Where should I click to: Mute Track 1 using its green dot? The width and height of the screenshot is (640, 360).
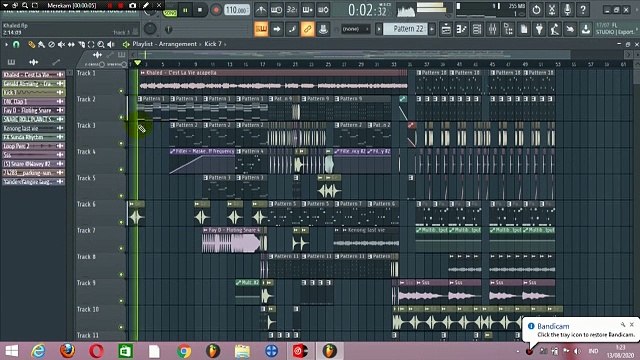tap(121, 91)
